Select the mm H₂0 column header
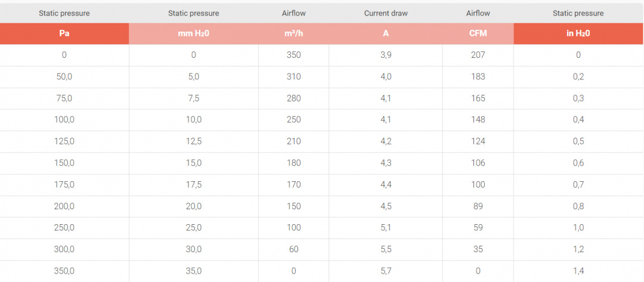This screenshot has height=282, width=644. pyautogui.click(x=194, y=33)
